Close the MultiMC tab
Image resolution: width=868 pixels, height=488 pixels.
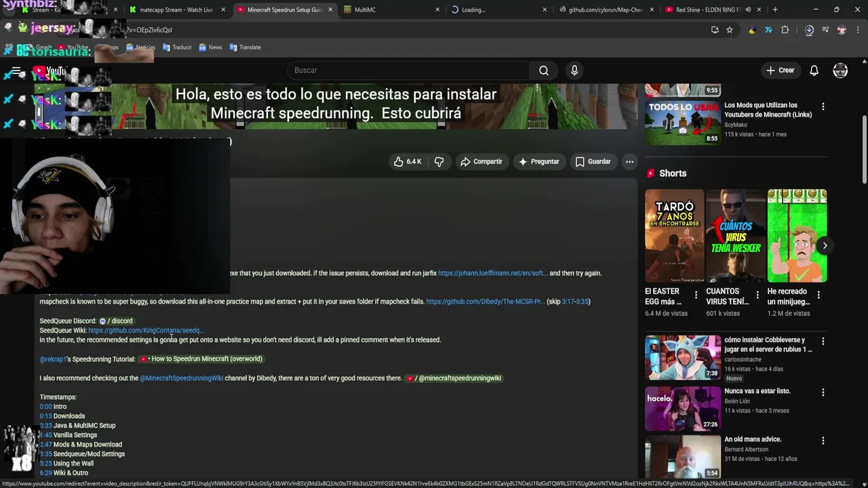[x=437, y=9]
